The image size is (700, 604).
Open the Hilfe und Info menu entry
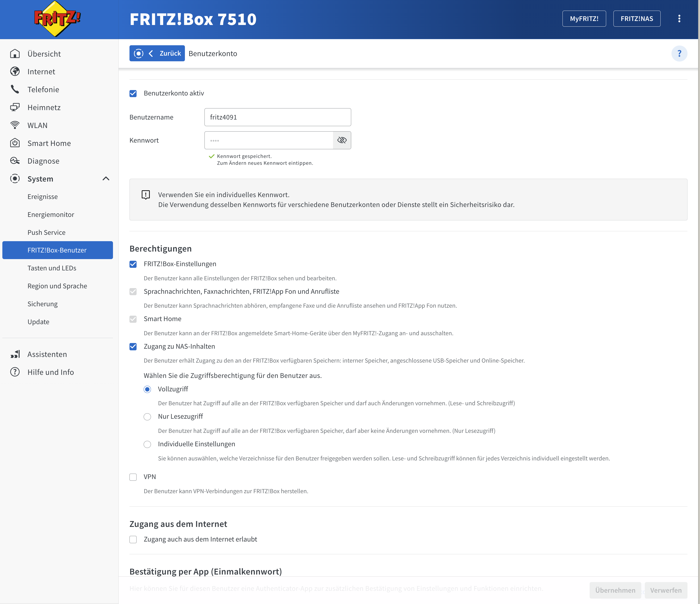pos(58,372)
